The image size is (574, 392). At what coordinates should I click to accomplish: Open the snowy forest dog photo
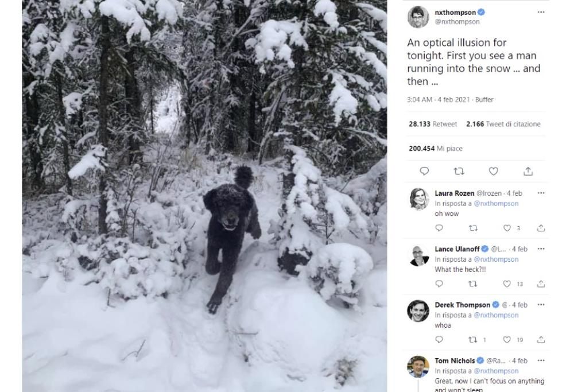[204, 196]
